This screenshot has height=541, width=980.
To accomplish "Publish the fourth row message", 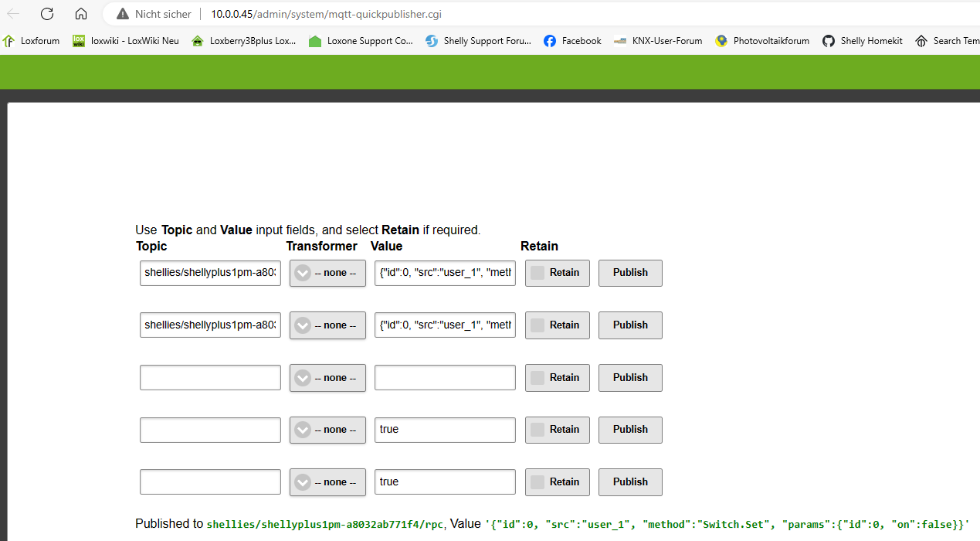I will [630, 430].
